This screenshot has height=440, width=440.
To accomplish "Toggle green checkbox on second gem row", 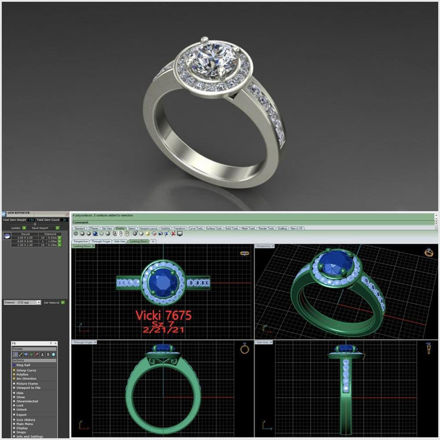I will 60,241.
